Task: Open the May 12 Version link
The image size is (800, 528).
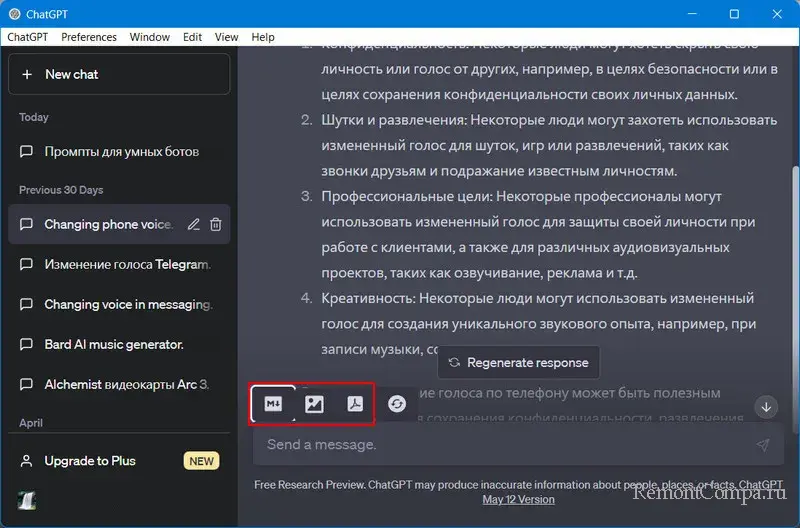Action: tap(518, 499)
